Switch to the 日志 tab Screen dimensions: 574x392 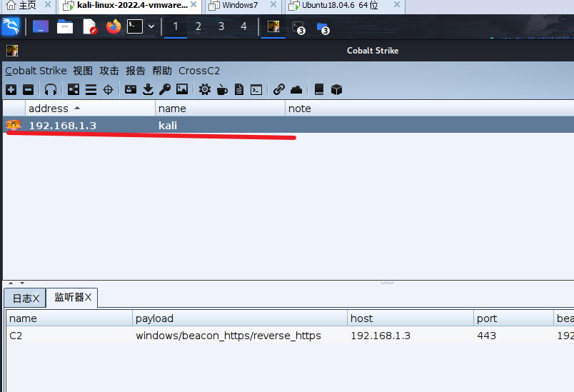pyautogui.click(x=25, y=298)
